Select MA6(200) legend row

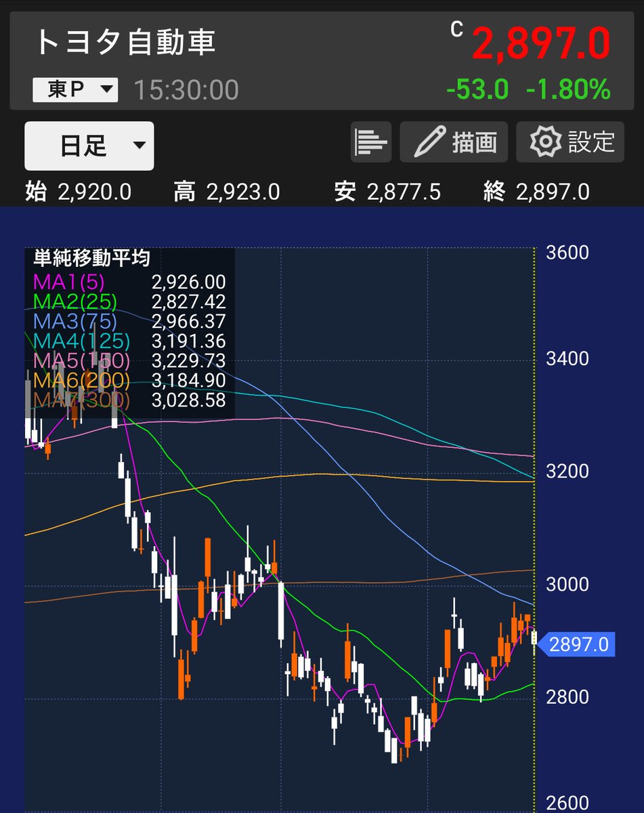tap(129, 380)
